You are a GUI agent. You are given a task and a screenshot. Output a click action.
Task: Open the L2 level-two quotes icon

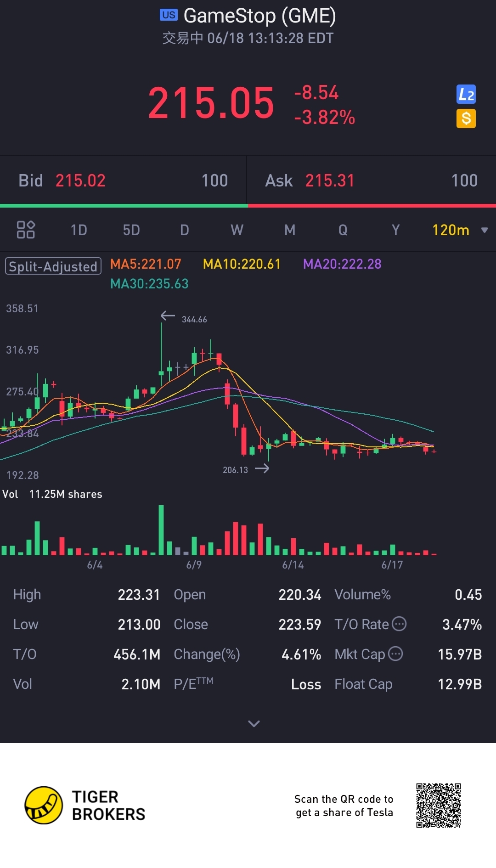click(466, 95)
